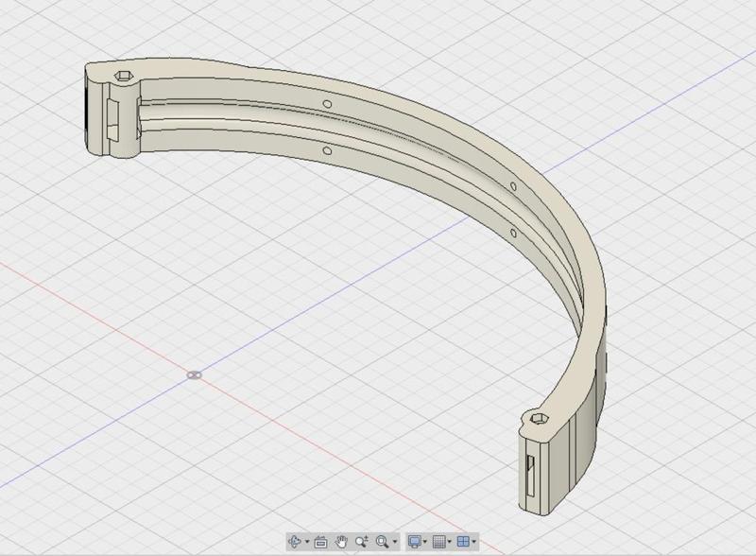This screenshot has width=756, height=556.
Task: Click the hex hole on lower-right band end
Action: 539,418
